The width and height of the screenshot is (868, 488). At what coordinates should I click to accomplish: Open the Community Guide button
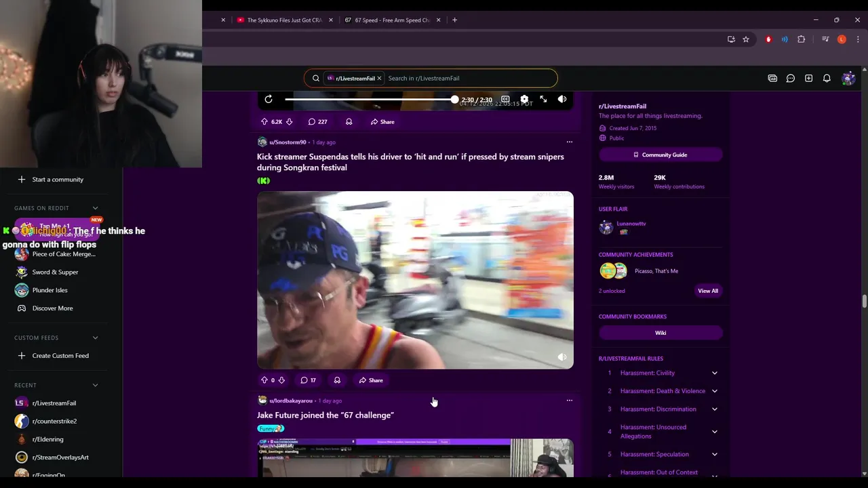(x=660, y=155)
